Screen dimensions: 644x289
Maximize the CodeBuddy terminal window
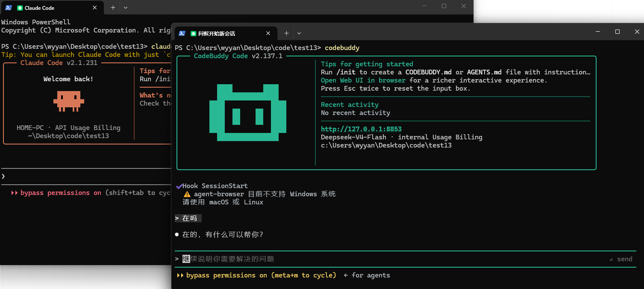point(617,32)
